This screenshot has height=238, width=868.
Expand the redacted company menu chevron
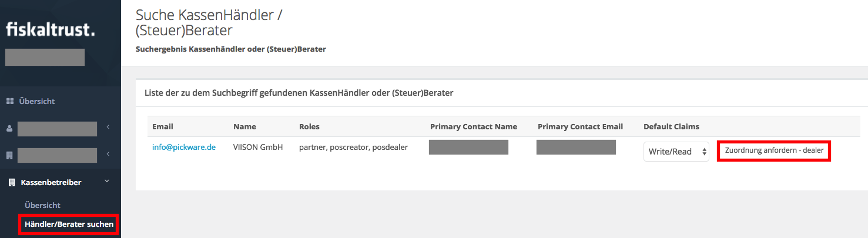tap(108, 154)
